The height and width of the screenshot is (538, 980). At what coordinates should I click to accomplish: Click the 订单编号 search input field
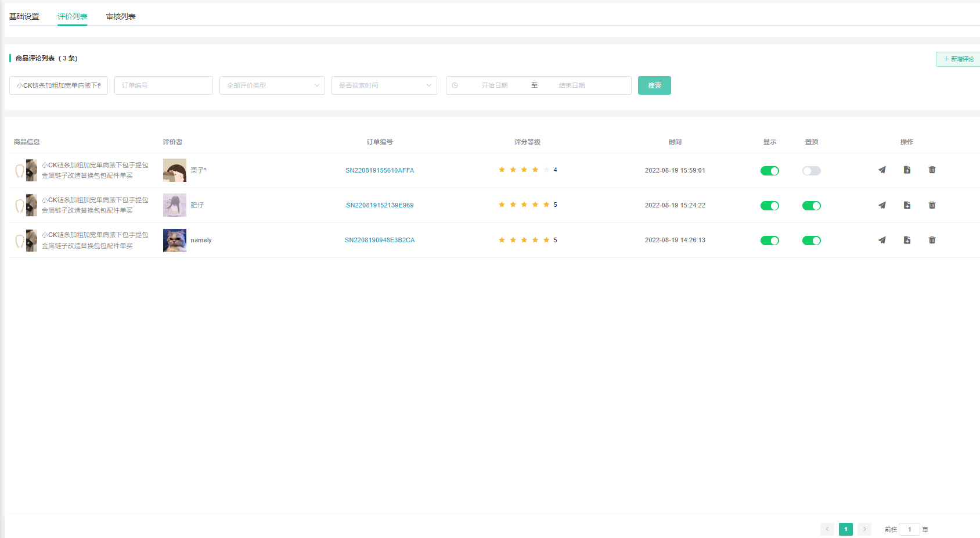pos(163,85)
